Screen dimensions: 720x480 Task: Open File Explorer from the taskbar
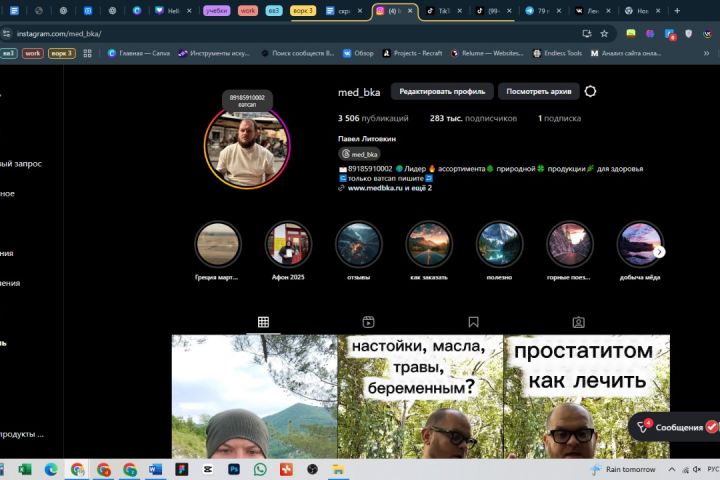[x=338, y=469]
